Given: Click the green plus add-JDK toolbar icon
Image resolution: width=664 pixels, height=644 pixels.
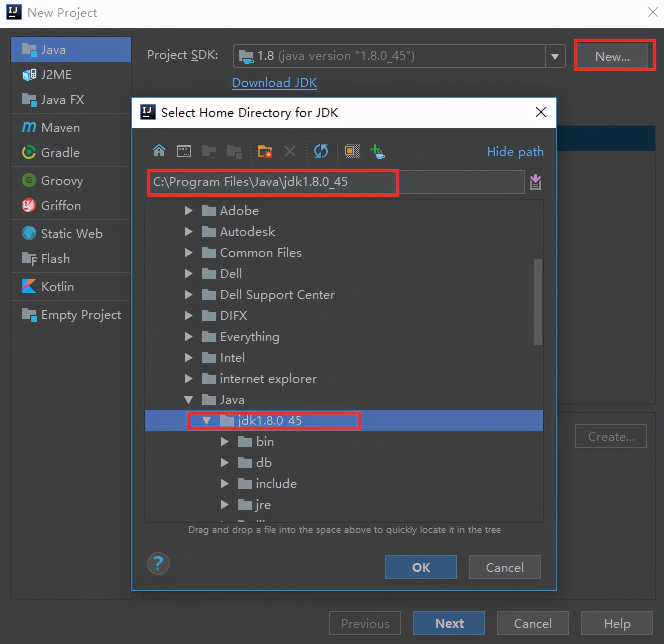Looking at the screenshot, I should point(377,151).
